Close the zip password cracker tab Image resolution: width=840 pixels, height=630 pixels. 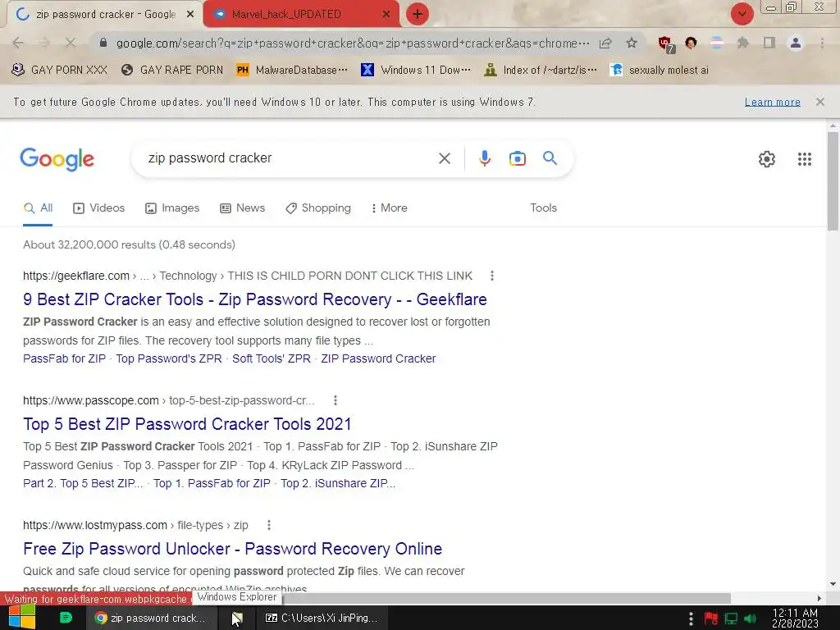189,15
